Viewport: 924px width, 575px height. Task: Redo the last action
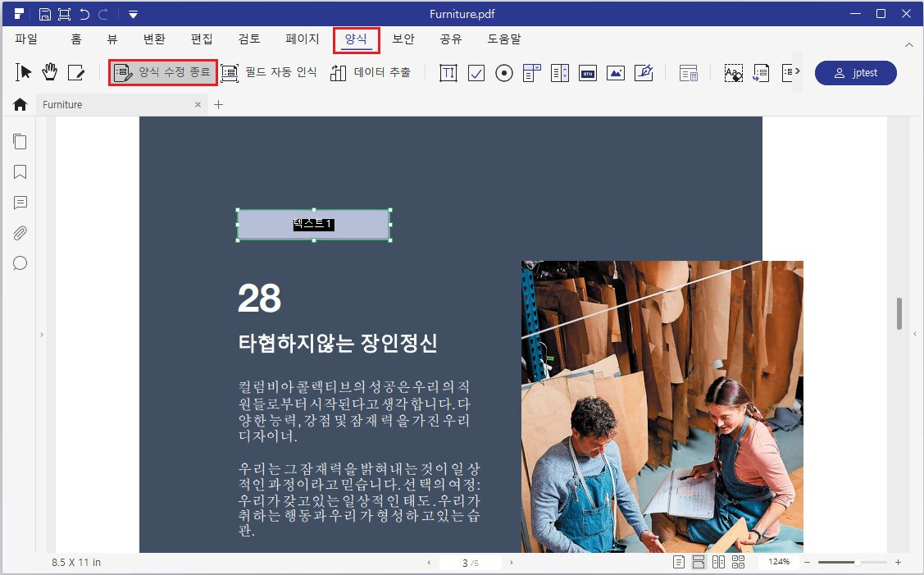[103, 14]
